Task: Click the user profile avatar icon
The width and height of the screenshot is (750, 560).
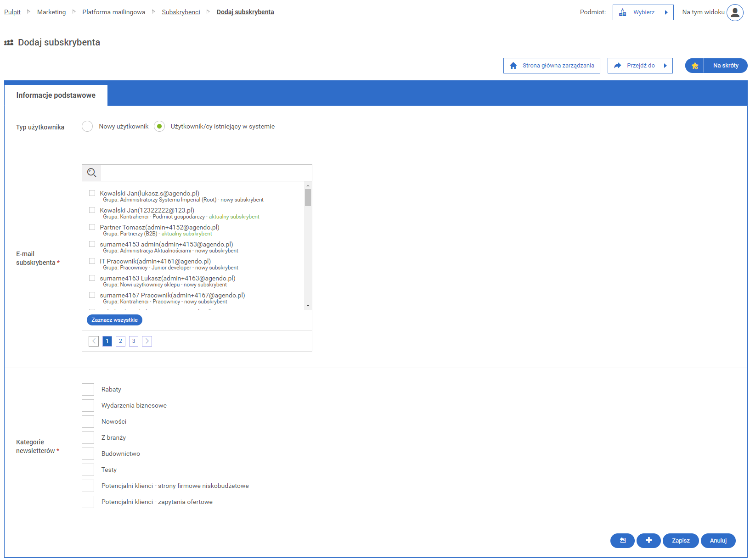Action: (x=734, y=12)
